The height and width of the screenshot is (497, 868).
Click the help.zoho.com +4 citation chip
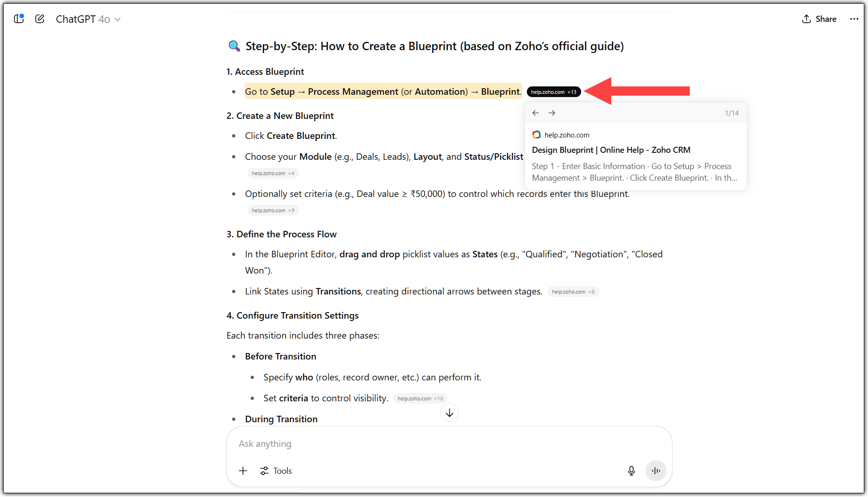pyautogui.click(x=273, y=173)
